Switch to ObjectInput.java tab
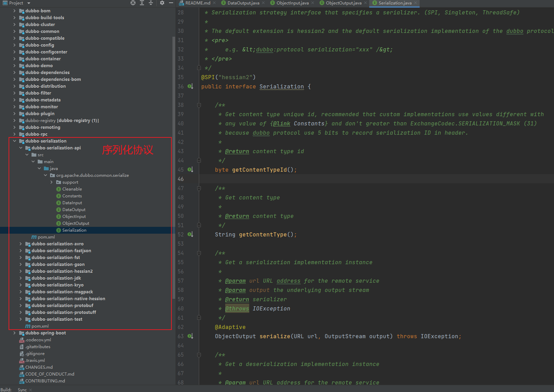The image size is (554, 392). (x=292, y=3)
